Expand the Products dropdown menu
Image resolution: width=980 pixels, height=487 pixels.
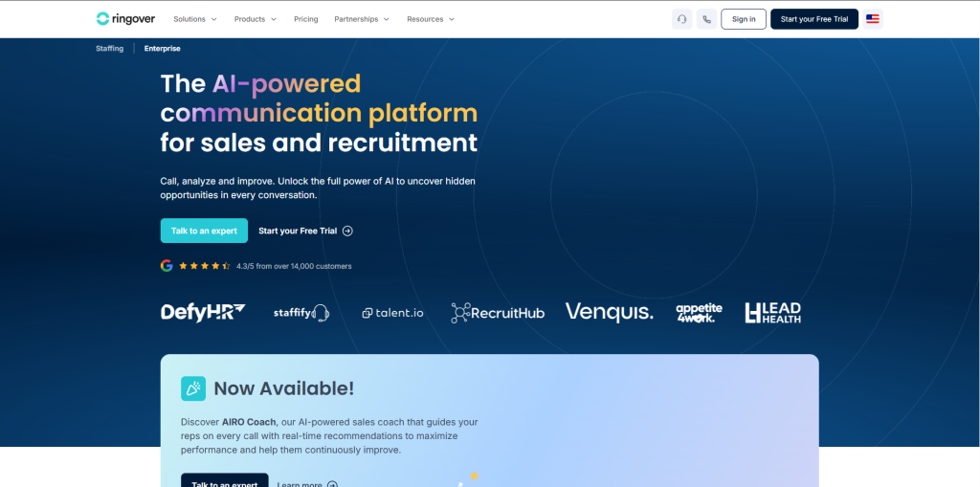255,19
